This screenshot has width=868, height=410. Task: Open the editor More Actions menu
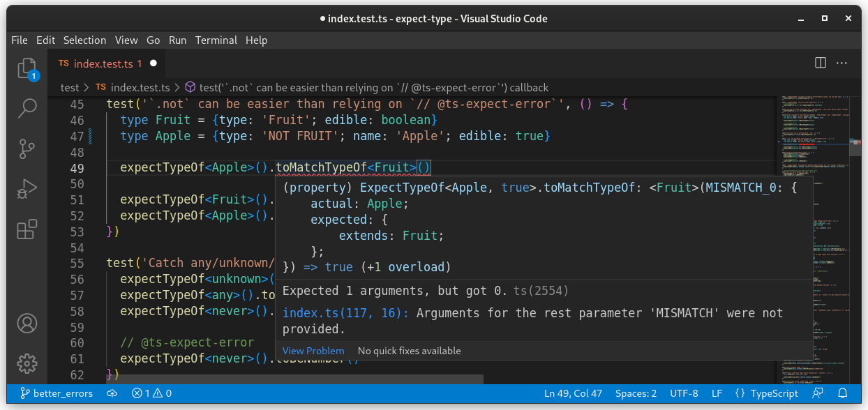click(x=843, y=63)
